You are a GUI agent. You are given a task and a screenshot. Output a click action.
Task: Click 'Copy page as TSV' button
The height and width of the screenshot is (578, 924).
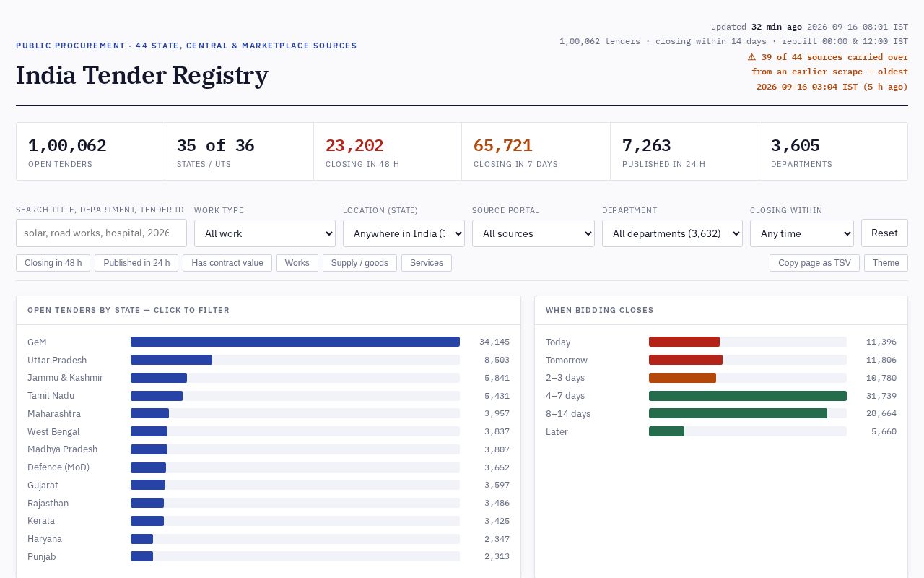[814, 263]
